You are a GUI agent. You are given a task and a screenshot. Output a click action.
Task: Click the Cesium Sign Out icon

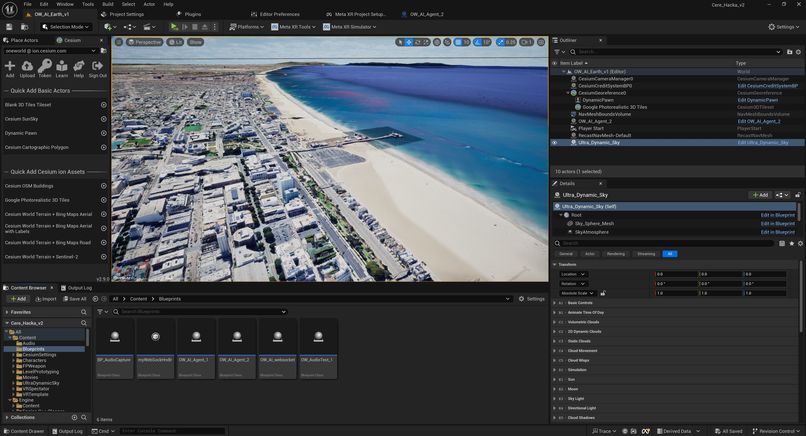pyautogui.click(x=97, y=65)
